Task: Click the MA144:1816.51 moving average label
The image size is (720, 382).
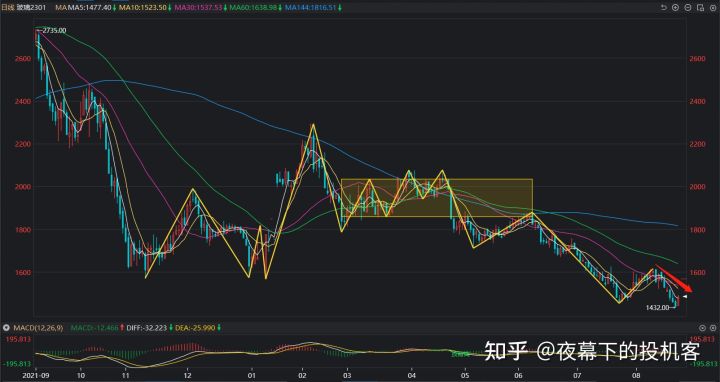Action: tap(310, 8)
